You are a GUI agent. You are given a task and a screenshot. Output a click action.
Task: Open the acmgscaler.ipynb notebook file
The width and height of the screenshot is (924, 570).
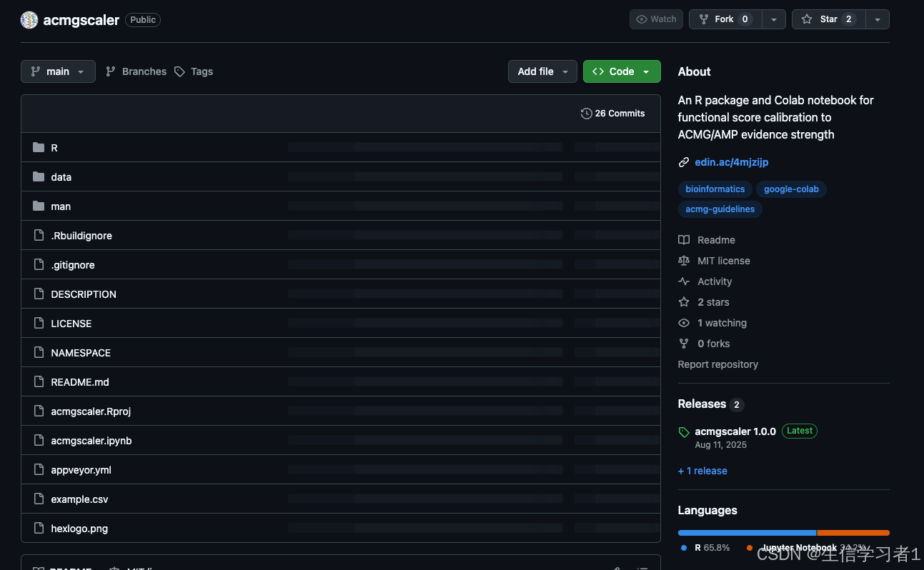pyautogui.click(x=91, y=441)
